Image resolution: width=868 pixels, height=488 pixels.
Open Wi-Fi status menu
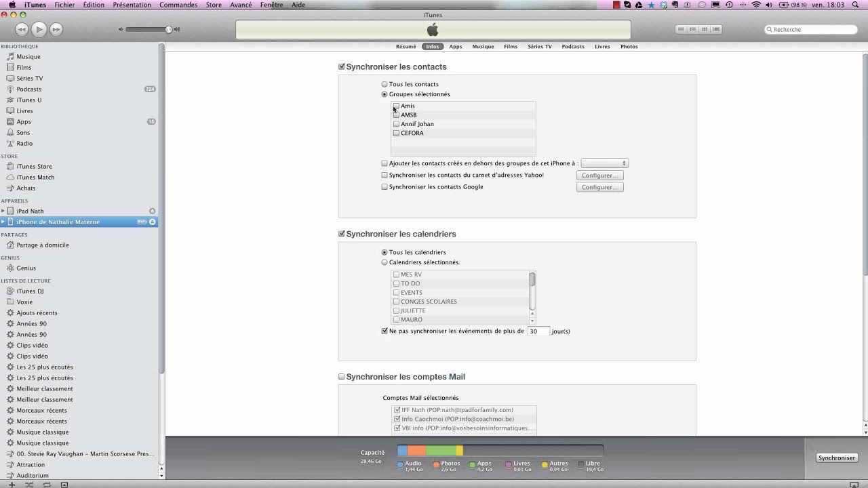coord(756,5)
